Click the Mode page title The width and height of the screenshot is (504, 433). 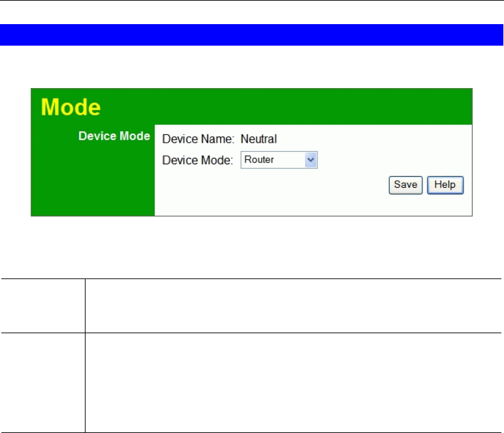[71, 107]
